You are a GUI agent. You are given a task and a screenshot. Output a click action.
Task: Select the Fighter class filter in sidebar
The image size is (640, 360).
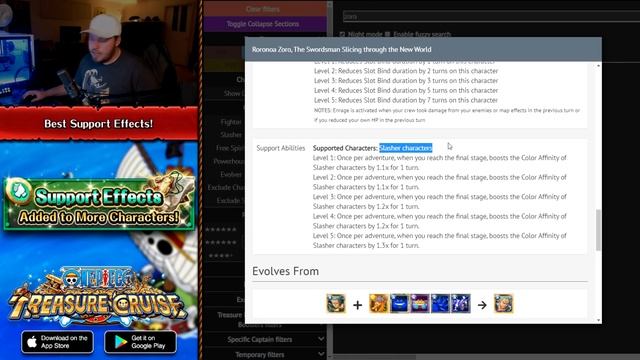[231, 122]
